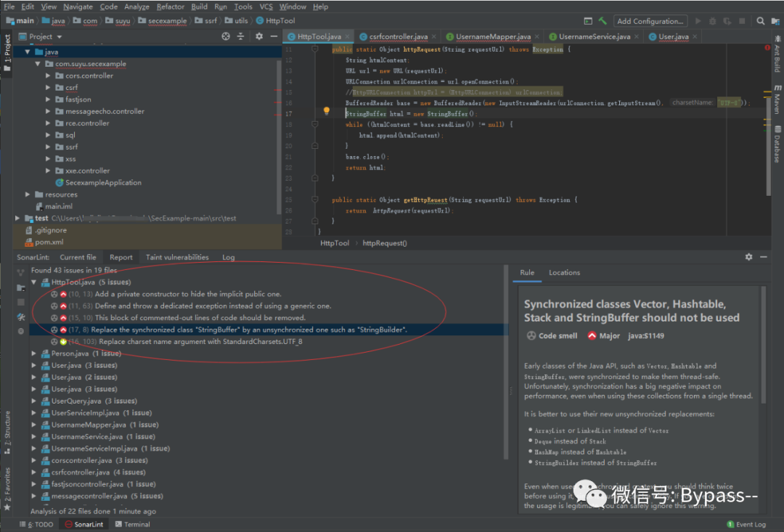The height and width of the screenshot is (532, 784).
Task: Select issue "Replace charset name argument"
Action: coord(200,342)
